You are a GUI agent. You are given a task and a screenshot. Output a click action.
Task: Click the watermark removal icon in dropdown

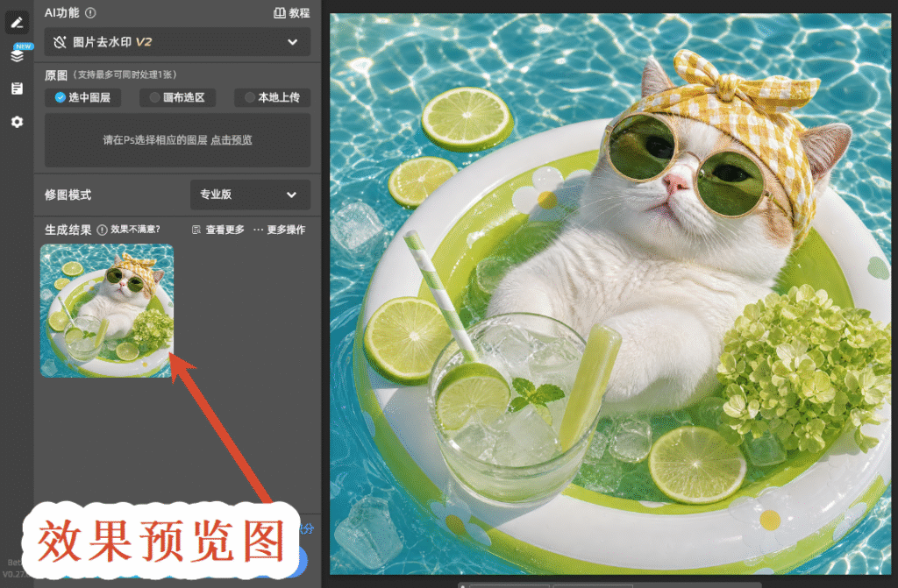60,42
